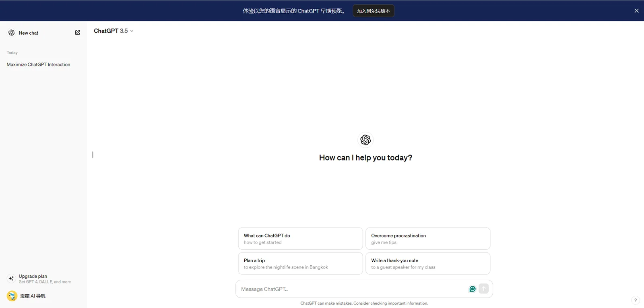Open the 宝藏 AI 导航 account menu
The height and width of the screenshot is (308, 644).
[43, 296]
